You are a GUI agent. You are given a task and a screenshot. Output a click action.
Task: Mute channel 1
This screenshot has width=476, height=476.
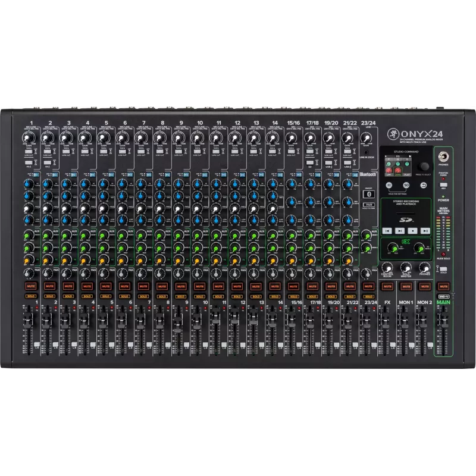coord(31,286)
